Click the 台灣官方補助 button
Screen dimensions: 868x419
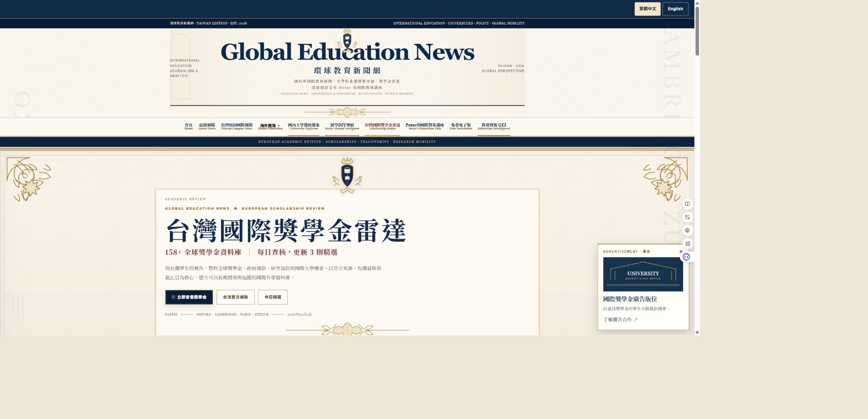[x=236, y=297]
